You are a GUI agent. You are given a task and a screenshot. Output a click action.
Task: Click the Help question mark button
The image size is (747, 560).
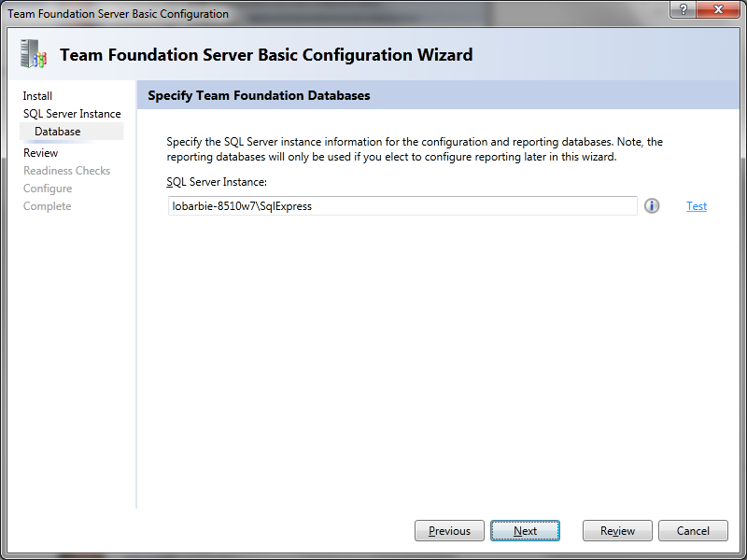click(683, 9)
